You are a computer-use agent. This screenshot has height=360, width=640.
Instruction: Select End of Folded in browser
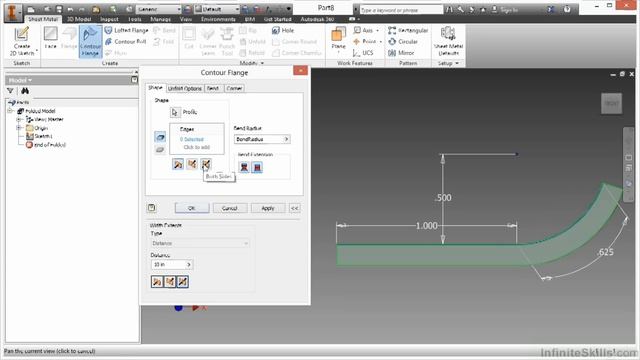pos(46,145)
